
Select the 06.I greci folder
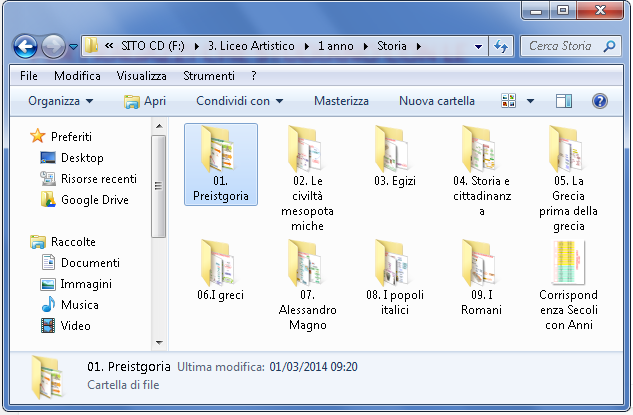(x=220, y=270)
